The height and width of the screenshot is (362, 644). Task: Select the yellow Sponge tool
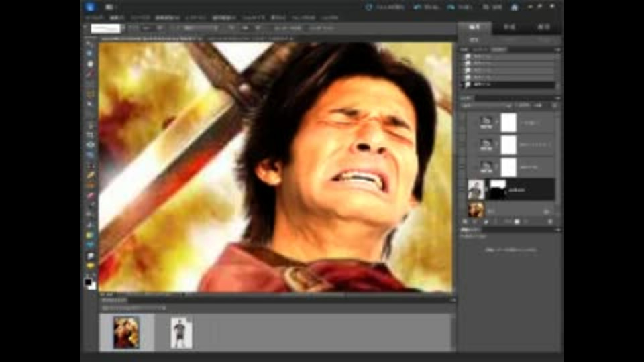[89, 265]
